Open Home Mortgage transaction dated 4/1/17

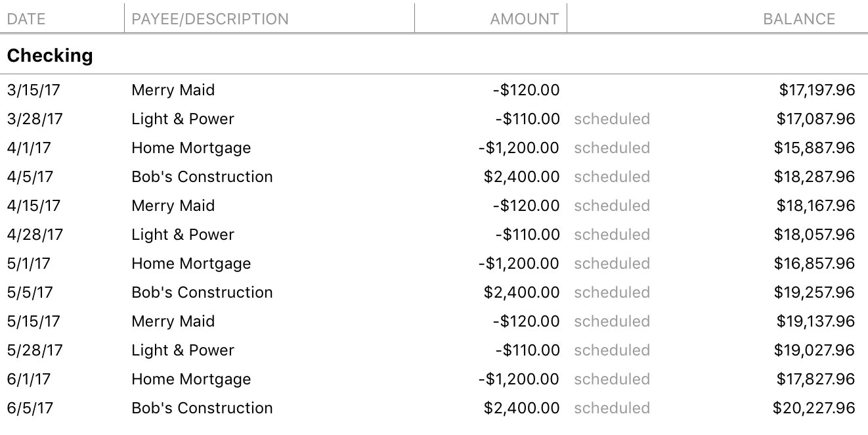coord(191,148)
